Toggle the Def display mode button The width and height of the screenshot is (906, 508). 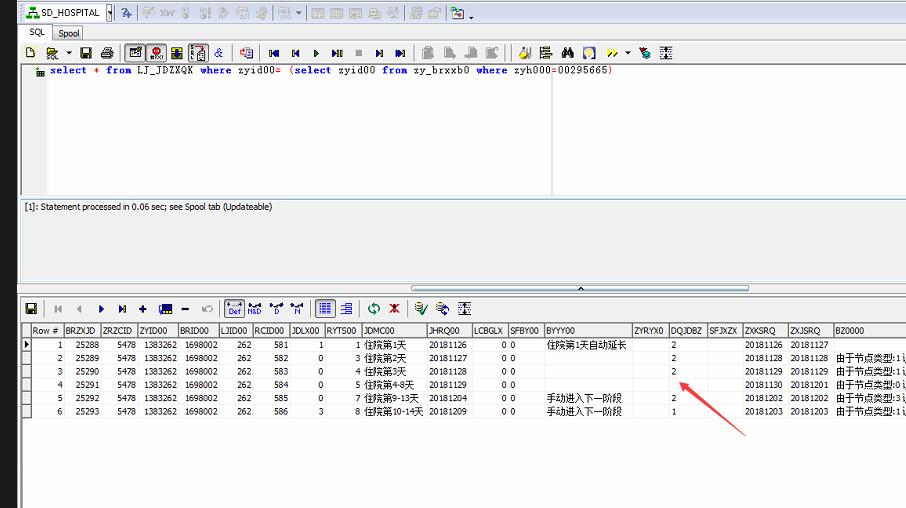pyautogui.click(x=233, y=309)
